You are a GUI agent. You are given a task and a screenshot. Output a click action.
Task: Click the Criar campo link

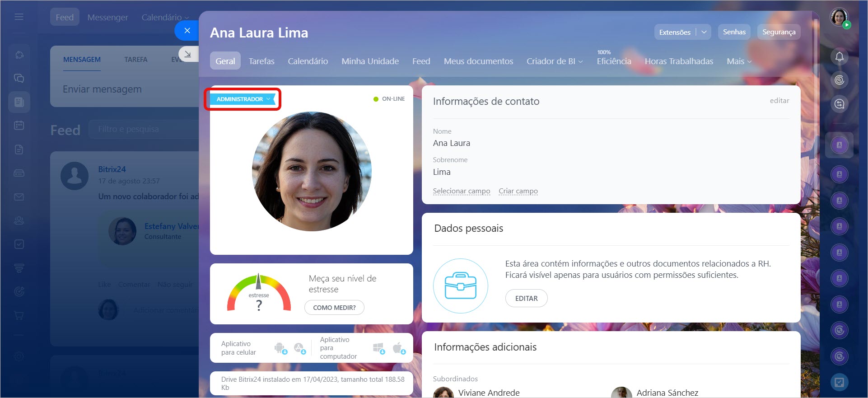point(518,191)
